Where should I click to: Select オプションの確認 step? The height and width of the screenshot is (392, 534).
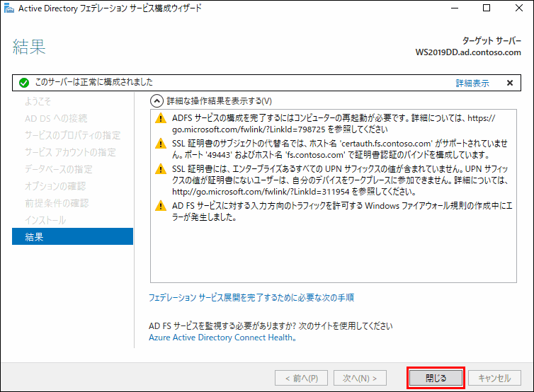tap(55, 187)
